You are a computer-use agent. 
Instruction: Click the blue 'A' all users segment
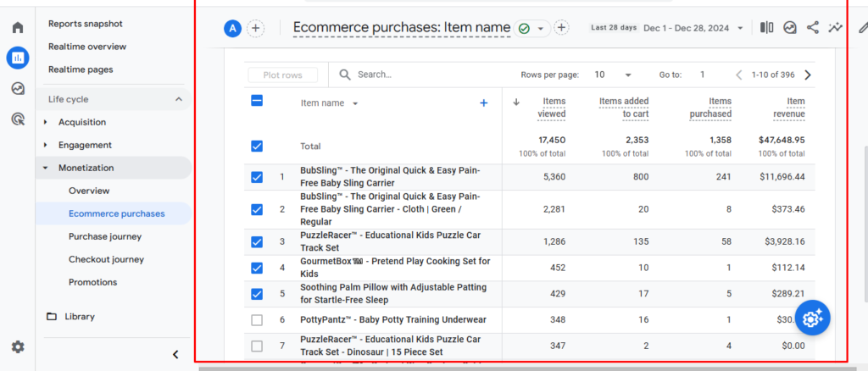point(232,28)
